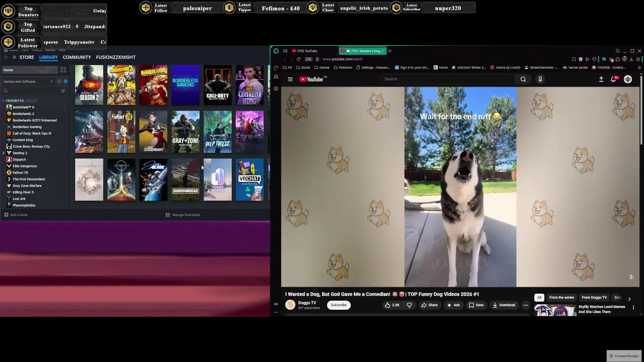Image resolution: width=644 pixels, height=362 pixels.
Task: Open the Games bookmarks folder
Action: point(321,67)
